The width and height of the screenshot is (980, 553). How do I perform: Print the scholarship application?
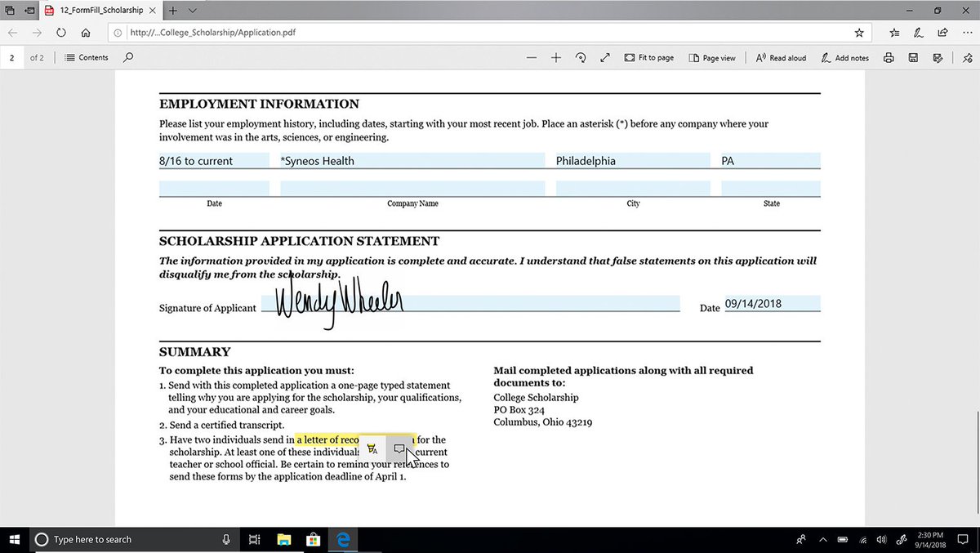coord(889,58)
